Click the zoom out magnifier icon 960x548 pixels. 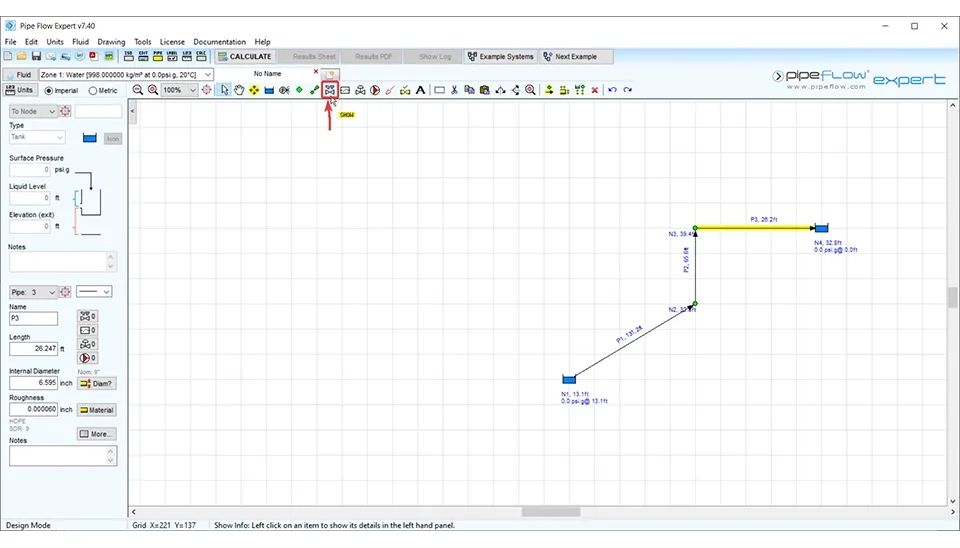point(138,90)
